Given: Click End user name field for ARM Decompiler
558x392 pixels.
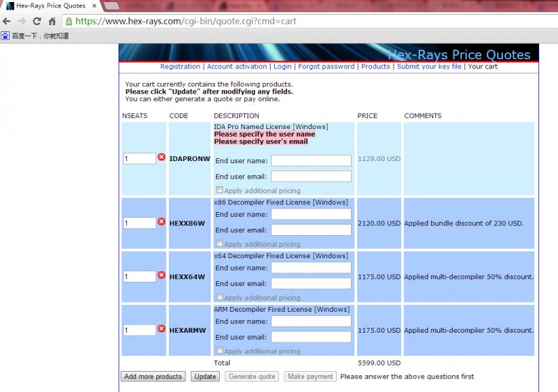Looking at the screenshot, I should pyautogui.click(x=311, y=322).
